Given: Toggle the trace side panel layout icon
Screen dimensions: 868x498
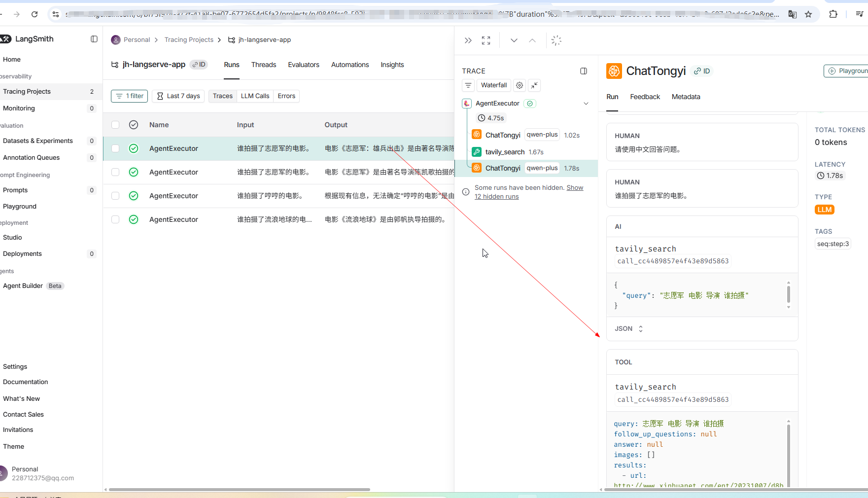Looking at the screenshot, I should 584,71.
